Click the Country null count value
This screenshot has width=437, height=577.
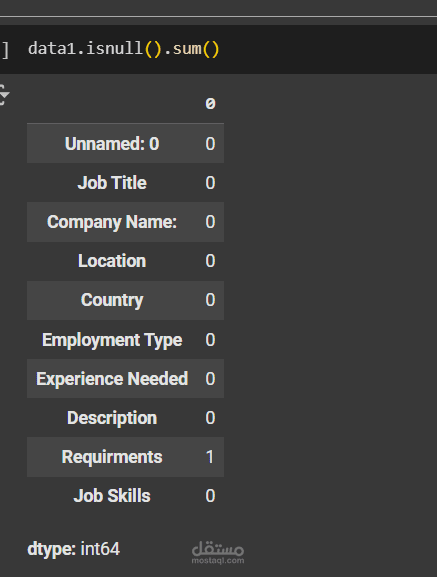click(x=210, y=300)
